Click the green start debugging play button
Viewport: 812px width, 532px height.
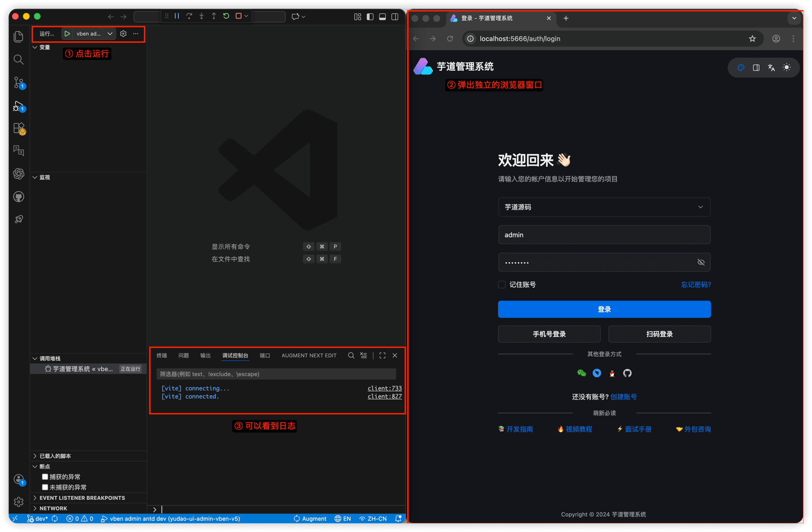[x=68, y=34]
